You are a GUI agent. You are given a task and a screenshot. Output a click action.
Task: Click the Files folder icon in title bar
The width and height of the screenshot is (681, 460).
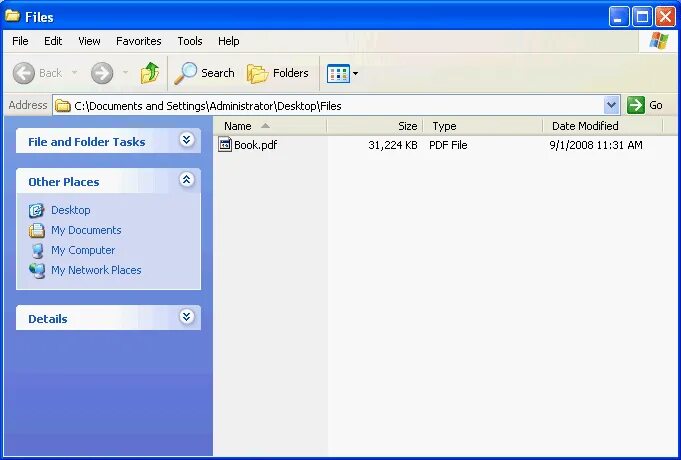(13, 16)
